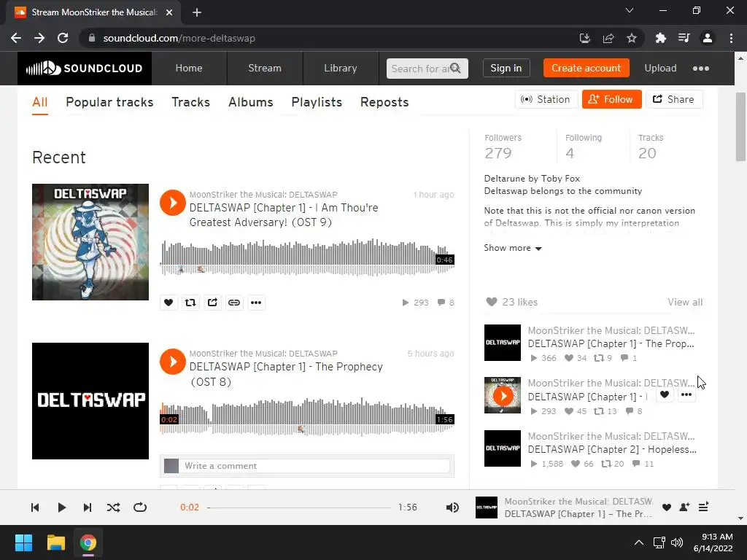Reload the browser page

pyautogui.click(x=63, y=38)
